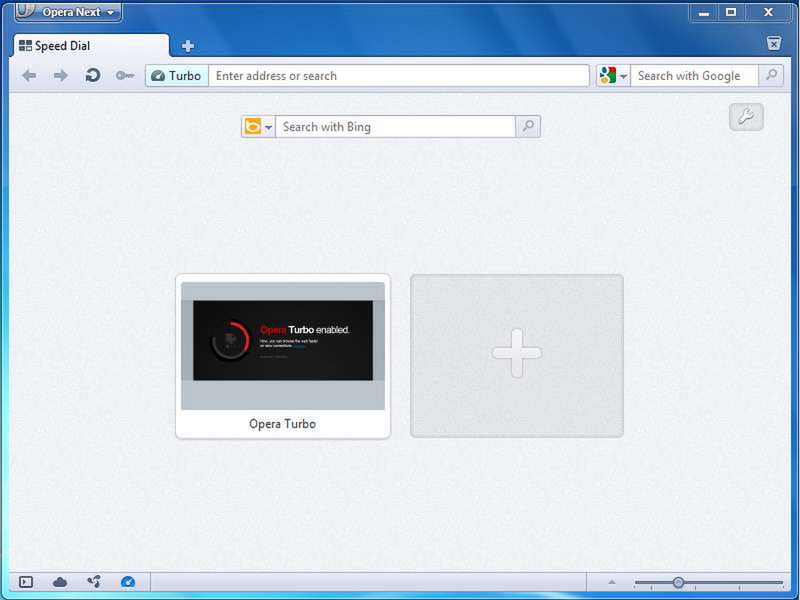Click the Turbo badge in address bar
Screen dimensions: 800x600
point(177,76)
